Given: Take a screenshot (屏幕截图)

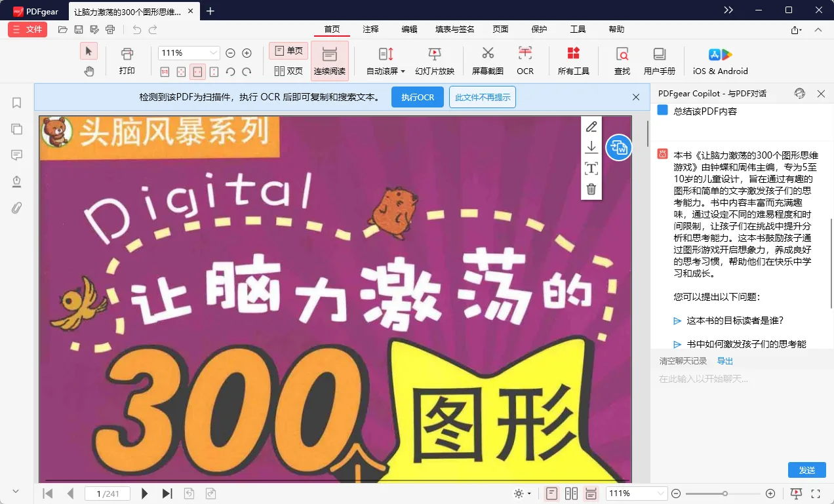Looking at the screenshot, I should pos(488,62).
